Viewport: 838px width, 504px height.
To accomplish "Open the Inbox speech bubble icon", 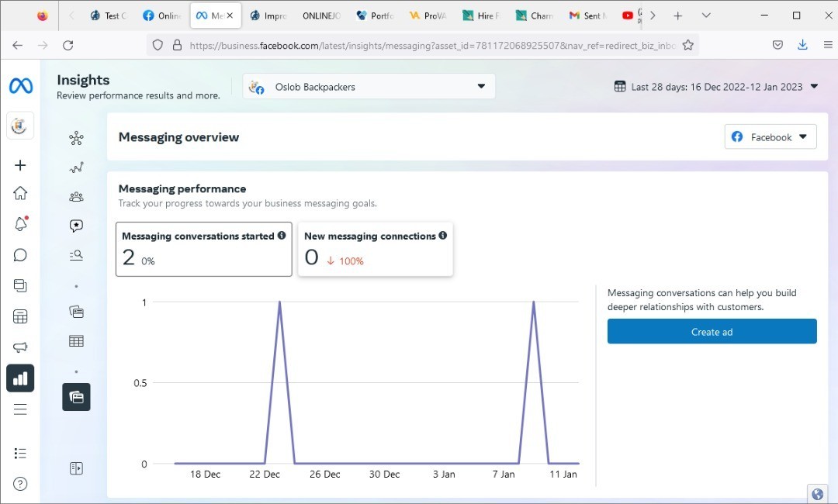I will tap(21, 255).
